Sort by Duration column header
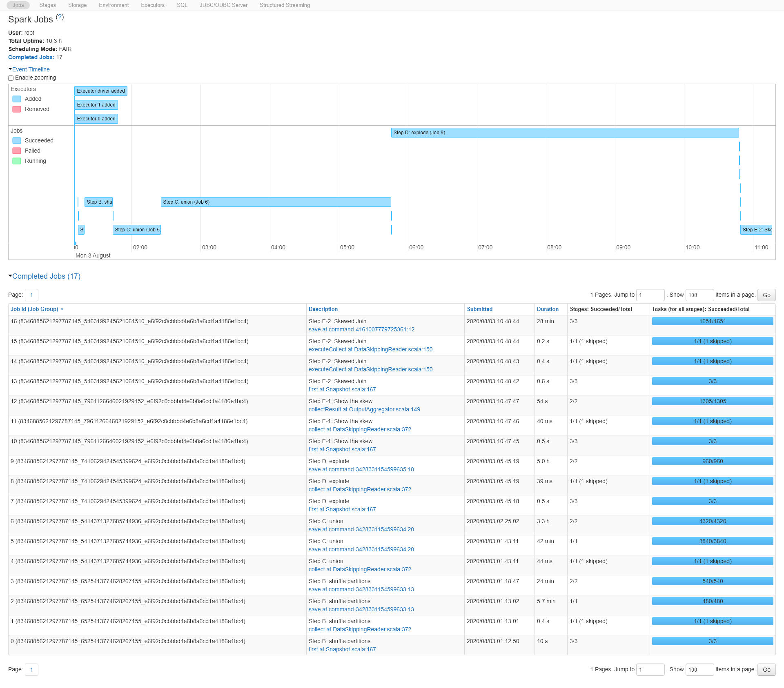The height and width of the screenshot is (688, 784). (x=548, y=309)
